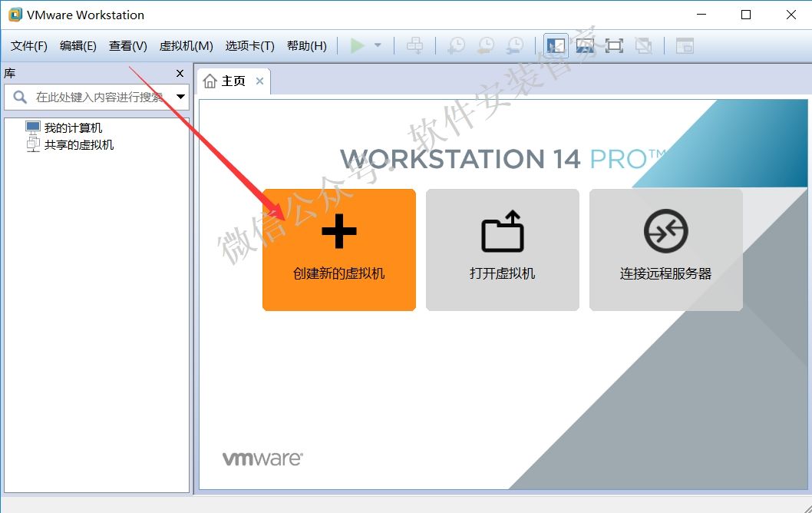The width and height of the screenshot is (812, 513).
Task: Open the 编辑(E) menu
Action: pyautogui.click(x=78, y=46)
